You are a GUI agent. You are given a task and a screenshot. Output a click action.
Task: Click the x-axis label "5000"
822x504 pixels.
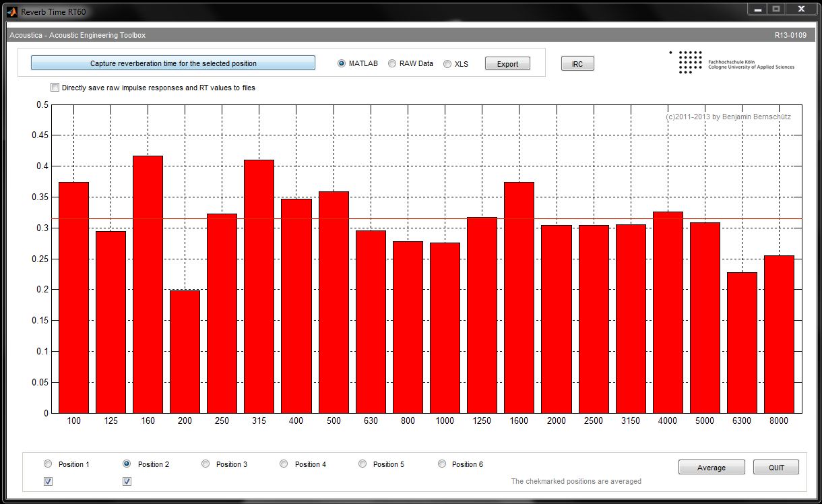tap(705, 421)
